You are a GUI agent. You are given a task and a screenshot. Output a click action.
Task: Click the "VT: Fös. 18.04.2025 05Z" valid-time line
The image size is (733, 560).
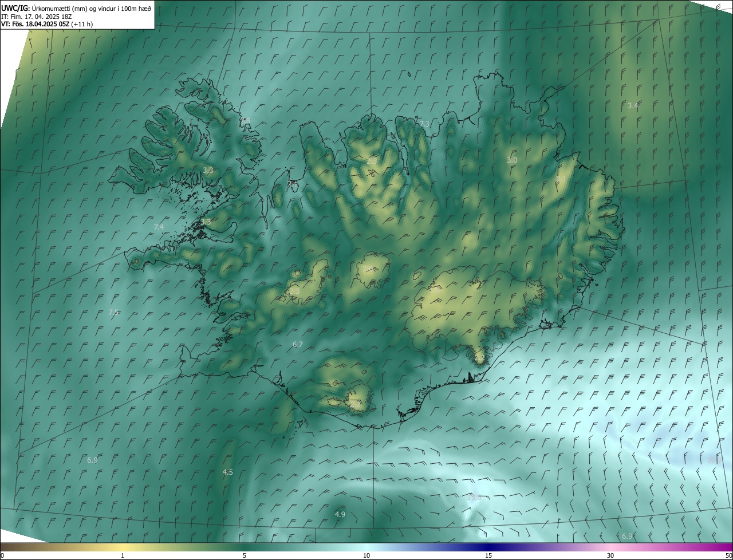[x=47, y=24]
